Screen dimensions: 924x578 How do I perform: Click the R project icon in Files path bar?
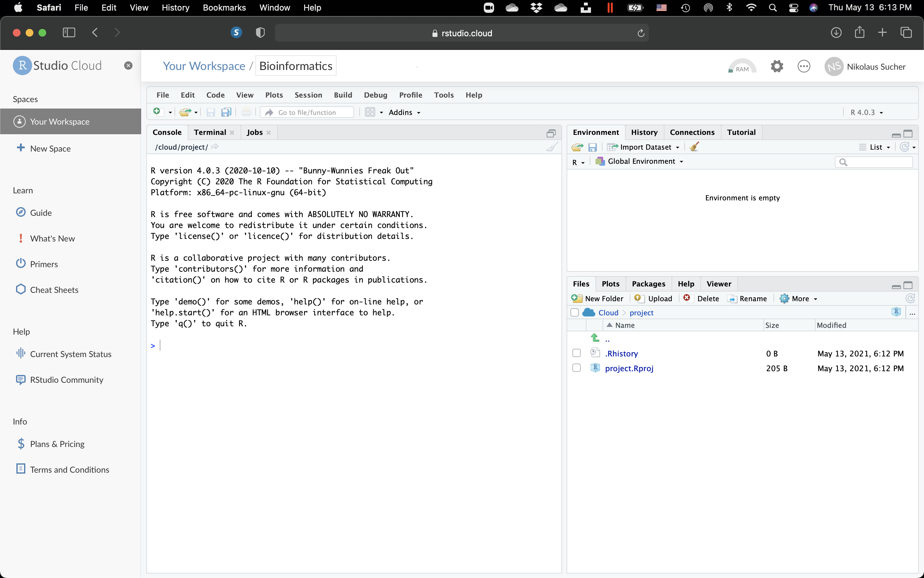(896, 312)
